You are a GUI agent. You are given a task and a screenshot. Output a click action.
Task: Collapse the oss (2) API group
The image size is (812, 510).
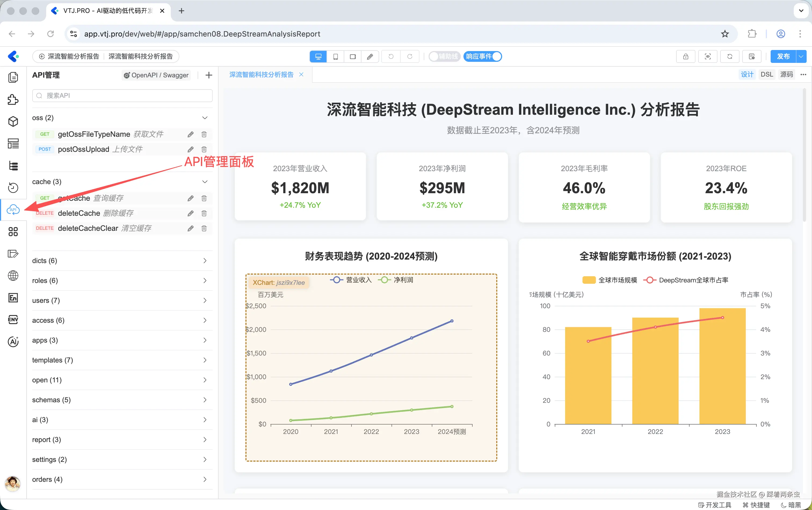pos(205,118)
